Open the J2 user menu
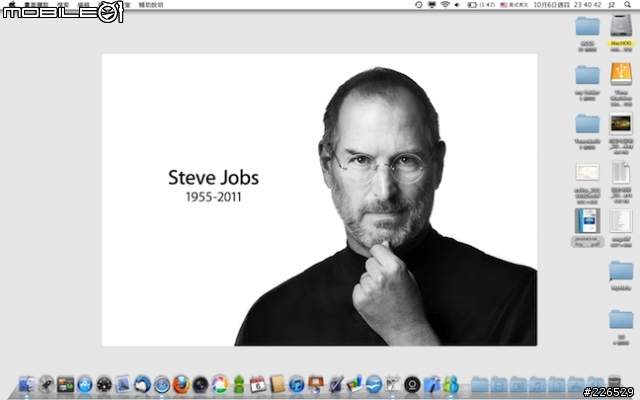Viewport: 640px width, 400px height. pyautogui.click(x=611, y=4)
